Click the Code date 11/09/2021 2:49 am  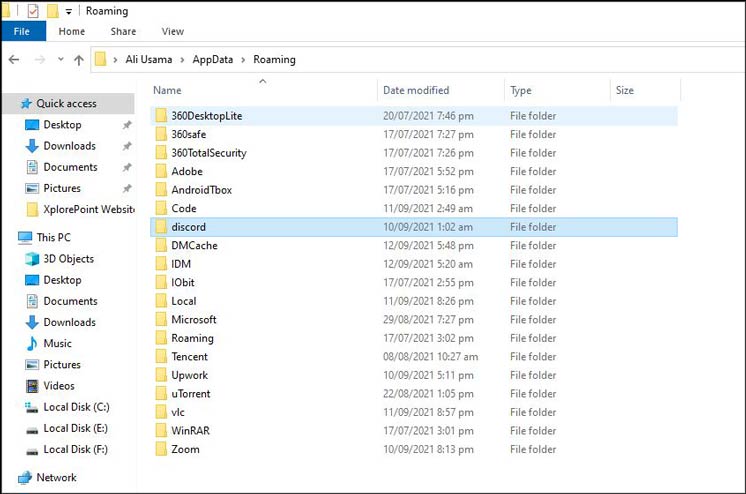(428, 208)
